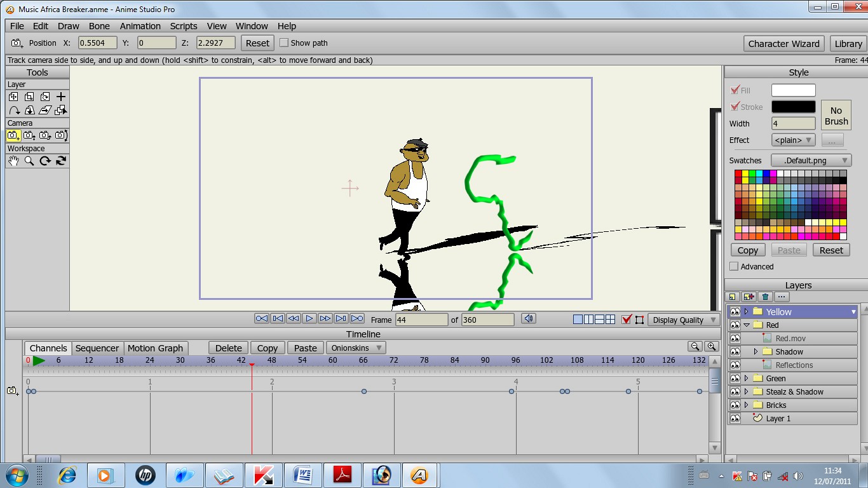The image size is (868, 488).
Task: Hide the Bricks layer visibility
Action: [x=735, y=405]
